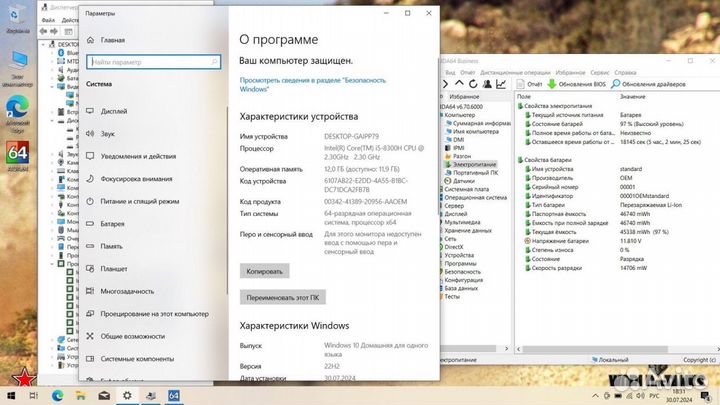The image size is (720, 405).
Task: Open Справка menu in AIDA64
Action: point(625,73)
